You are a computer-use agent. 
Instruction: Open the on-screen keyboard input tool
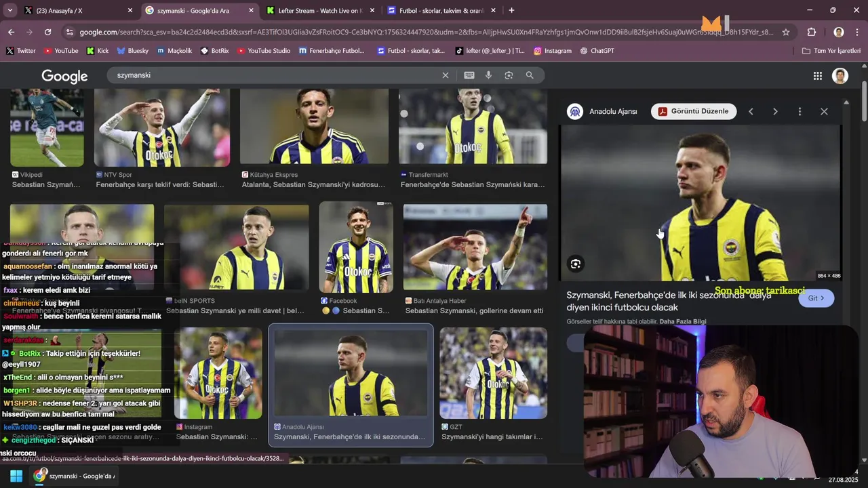469,75
